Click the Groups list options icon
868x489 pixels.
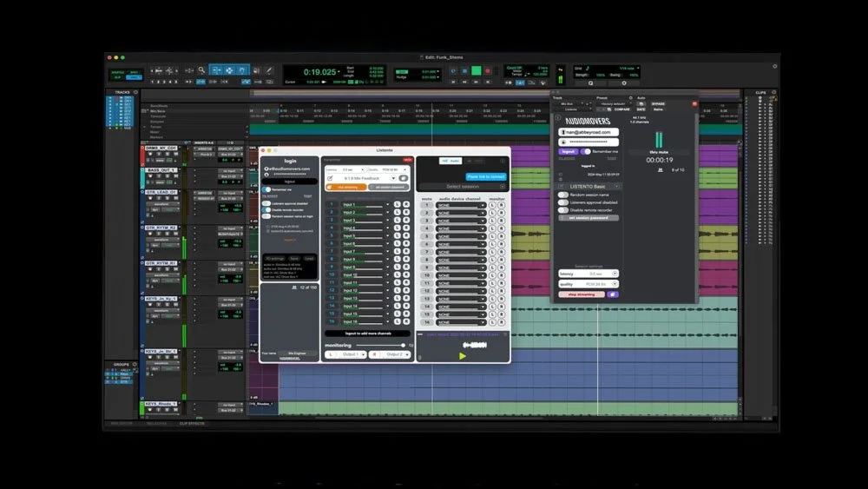pos(135,364)
